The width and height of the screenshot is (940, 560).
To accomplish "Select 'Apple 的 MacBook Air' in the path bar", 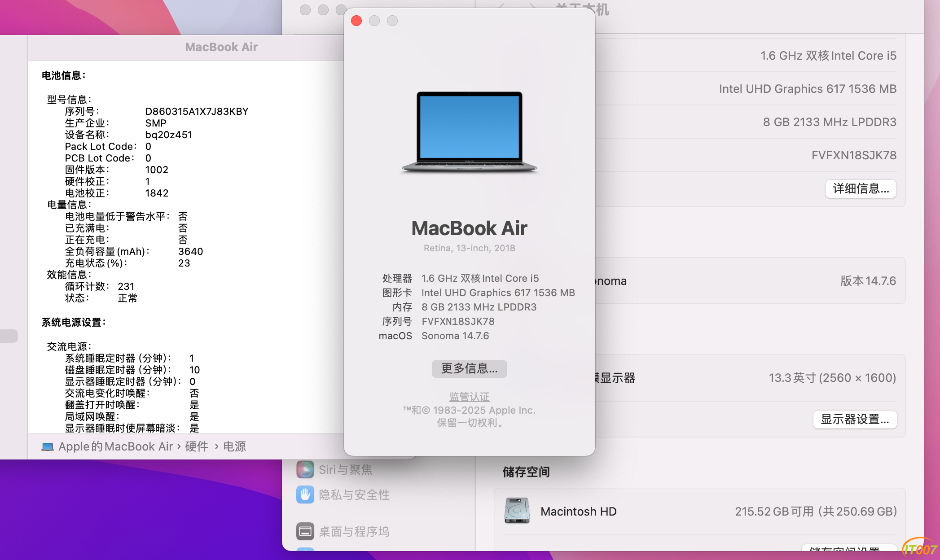I will pos(116,446).
